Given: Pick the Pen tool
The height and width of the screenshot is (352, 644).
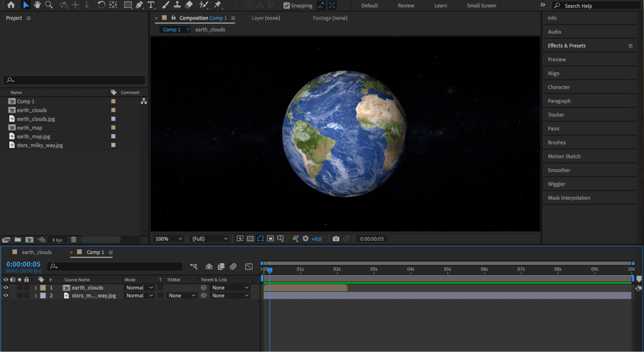Looking at the screenshot, I should (139, 5).
